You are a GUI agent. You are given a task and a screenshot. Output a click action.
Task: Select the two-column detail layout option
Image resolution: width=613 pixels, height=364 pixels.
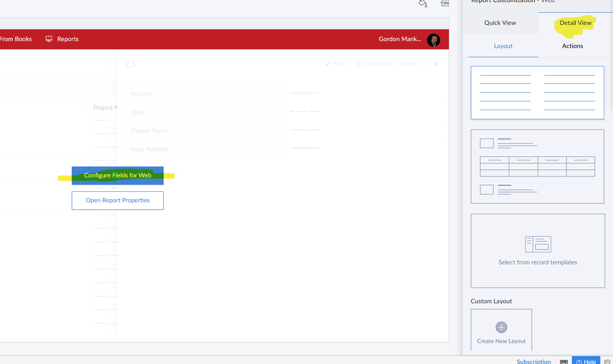[537, 93]
